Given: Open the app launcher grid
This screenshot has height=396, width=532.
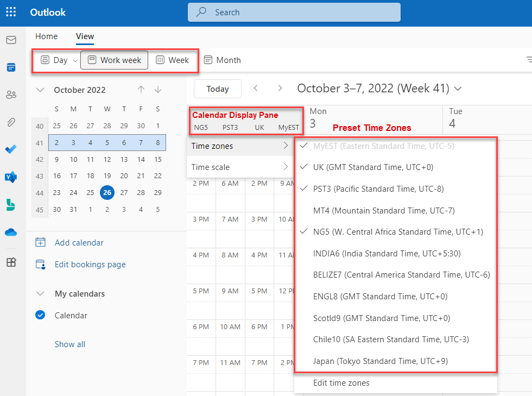Looking at the screenshot, I should pyautogui.click(x=11, y=12).
